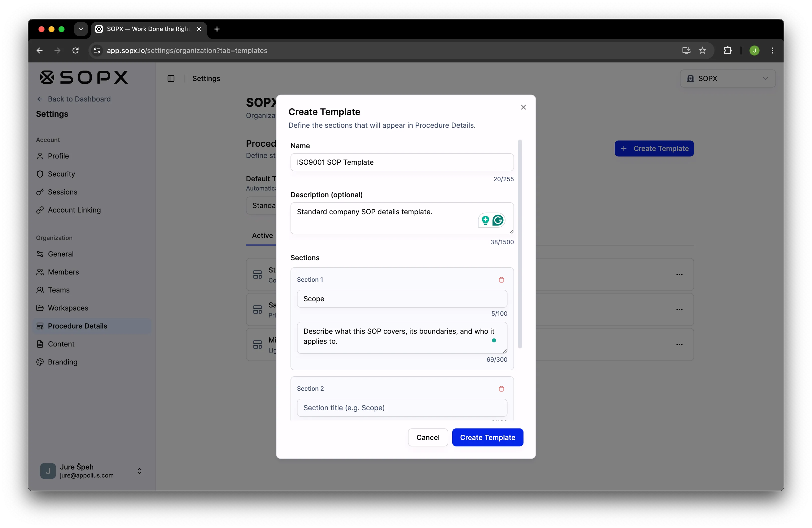This screenshot has width=812, height=528.
Task: Click the '20/255' name counter
Action: click(x=503, y=179)
